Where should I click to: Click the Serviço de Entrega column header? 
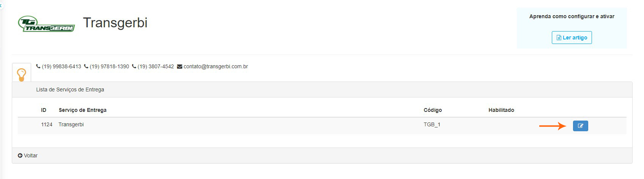pos(82,110)
